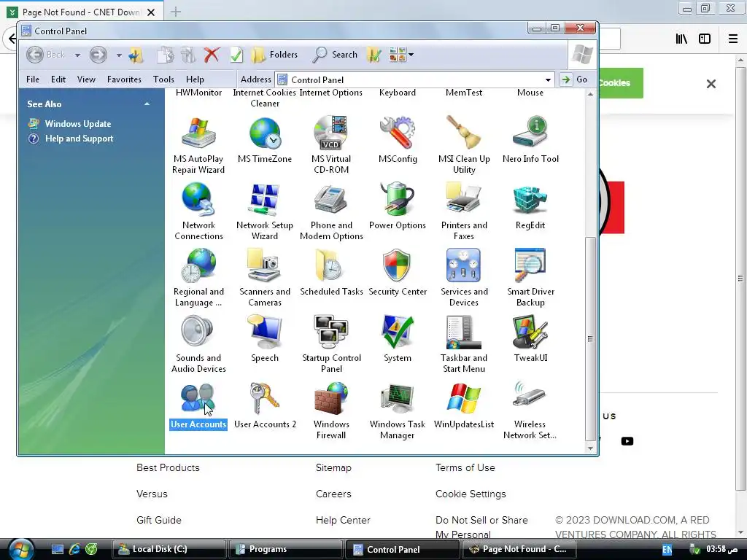The width and height of the screenshot is (747, 560).
Task: Click the red Delete toolbar icon
Action: click(212, 55)
